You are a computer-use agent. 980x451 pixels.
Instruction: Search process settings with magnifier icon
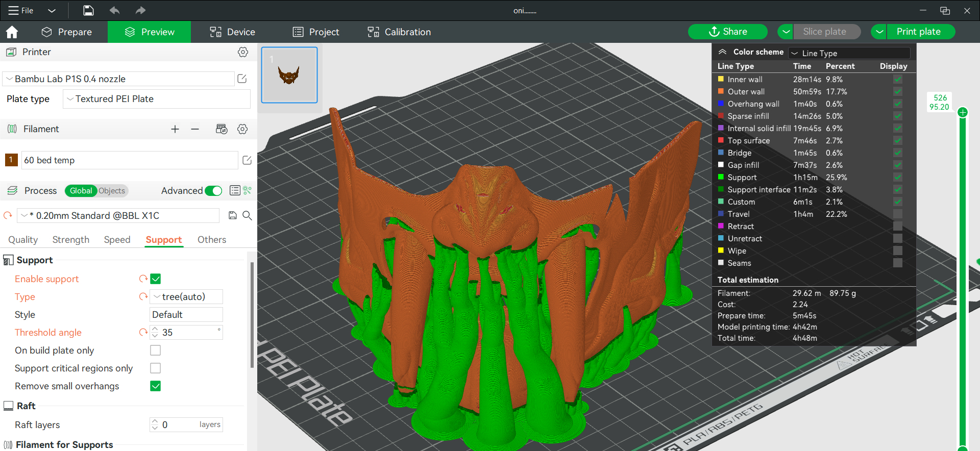(247, 215)
